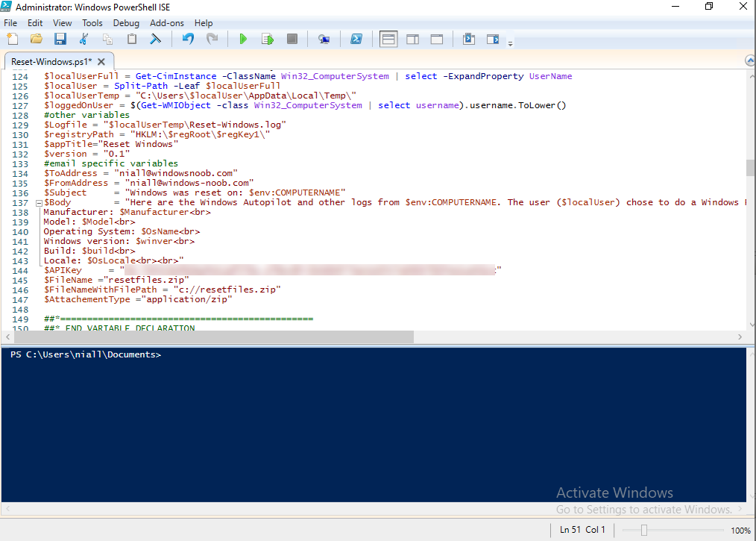Open the Add-ons menu
This screenshot has width=756, height=541.
tap(167, 23)
